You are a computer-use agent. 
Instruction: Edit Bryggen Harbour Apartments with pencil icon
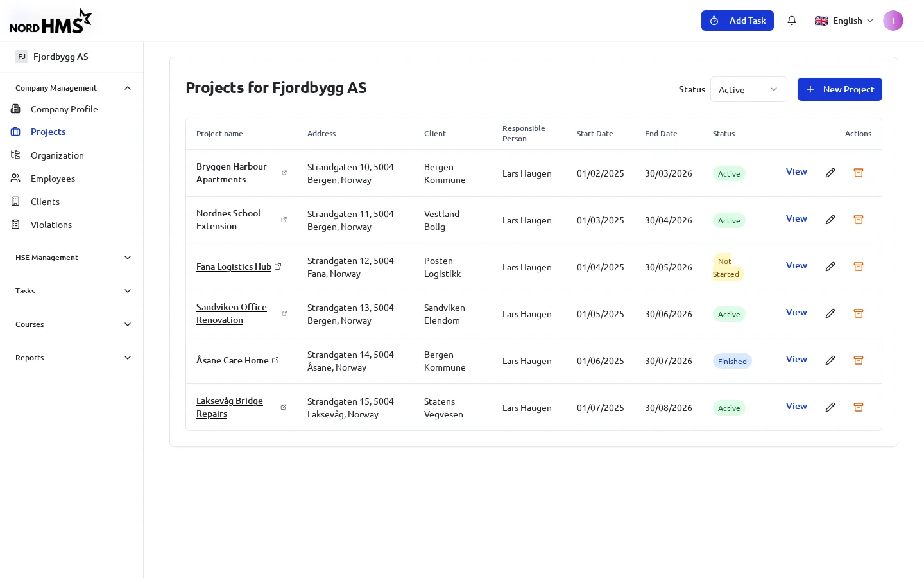pyautogui.click(x=830, y=173)
